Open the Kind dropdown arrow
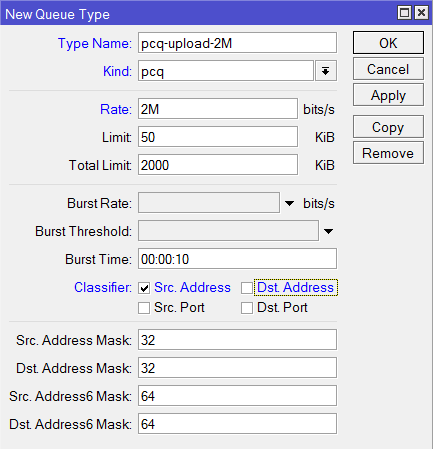The width and height of the screenshot is (433, 449). [326, 71]
